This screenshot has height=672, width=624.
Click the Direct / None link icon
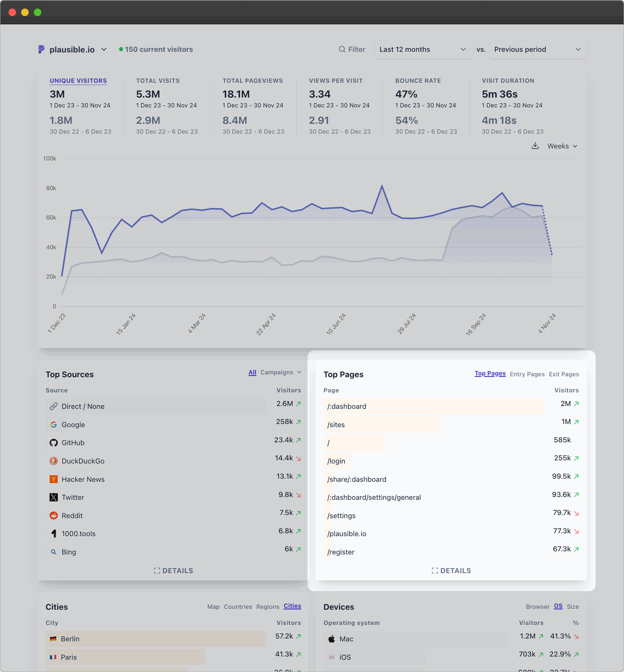(54, 406)
